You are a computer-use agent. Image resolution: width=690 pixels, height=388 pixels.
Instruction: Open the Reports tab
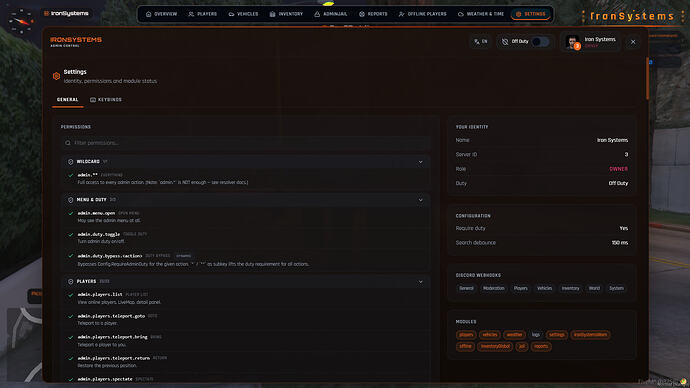click(373, 14)
